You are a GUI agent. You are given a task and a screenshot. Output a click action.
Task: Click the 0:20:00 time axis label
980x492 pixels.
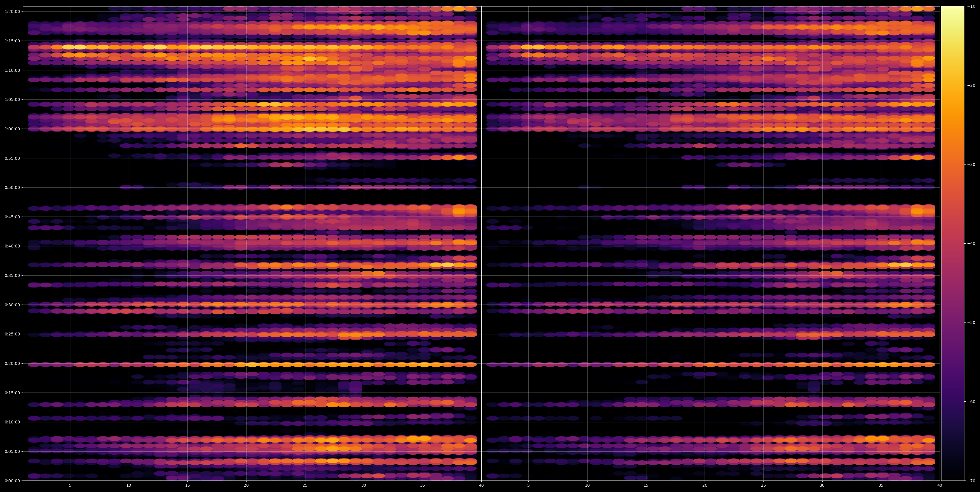(x=12, y=363)
